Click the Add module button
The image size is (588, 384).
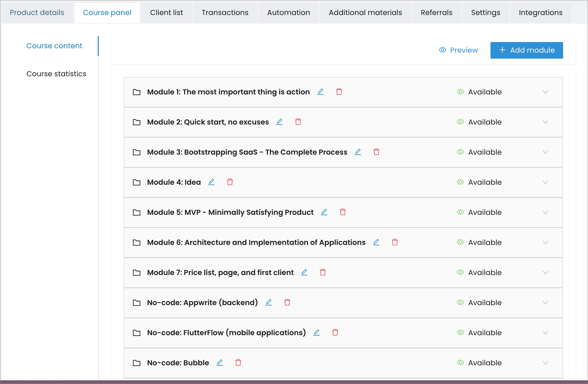[527, 50]
